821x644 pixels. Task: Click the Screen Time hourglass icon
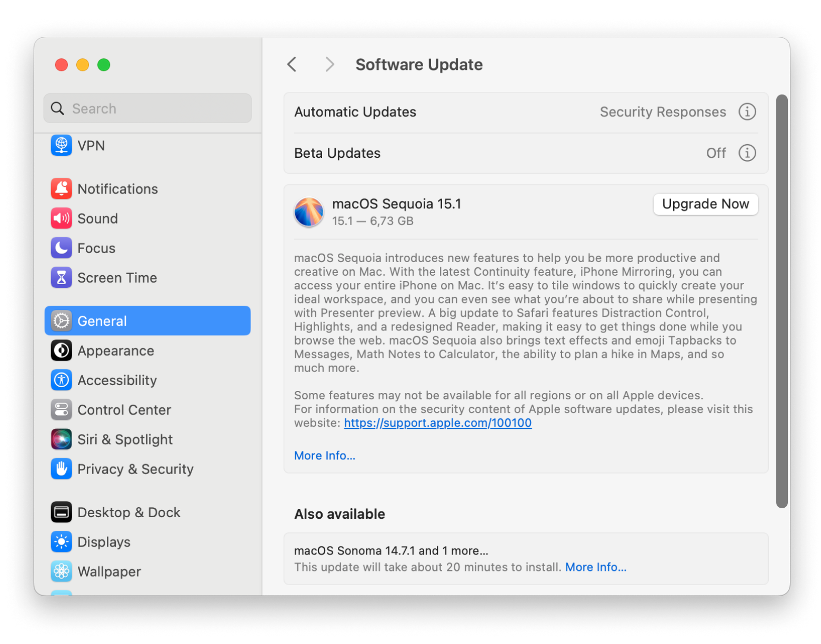[62, 277]
